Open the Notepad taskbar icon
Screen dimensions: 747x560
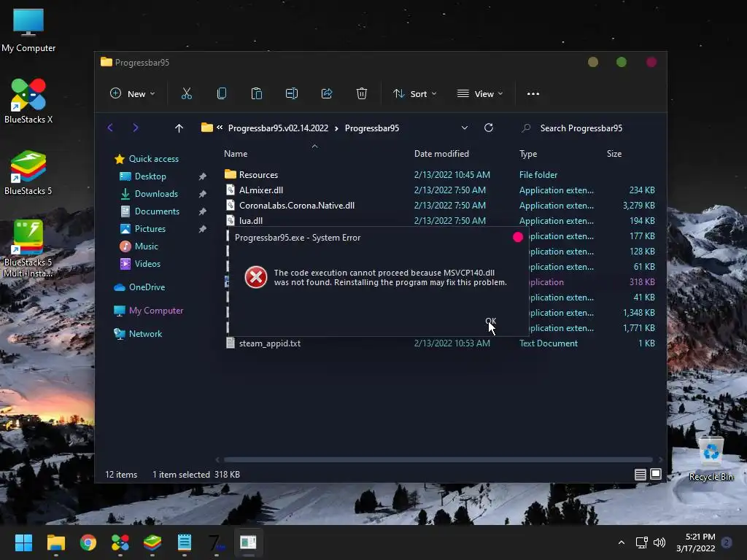[185, 542]
